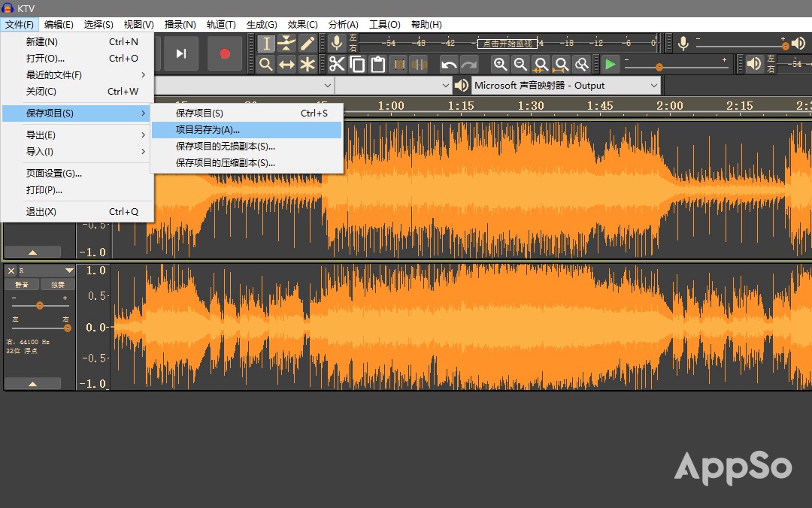Select the Selection (I-beam) tool
Screen dimensions: 812x508
[266, 44]
